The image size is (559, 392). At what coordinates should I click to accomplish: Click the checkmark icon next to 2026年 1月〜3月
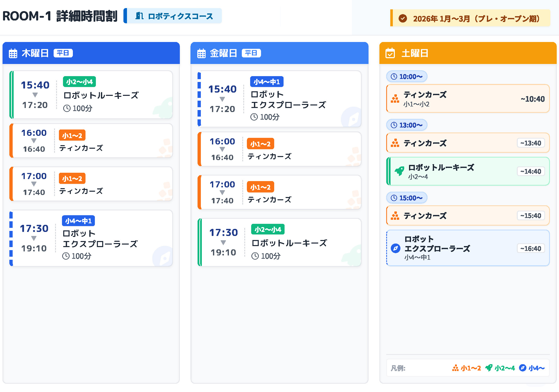(403, 18)
